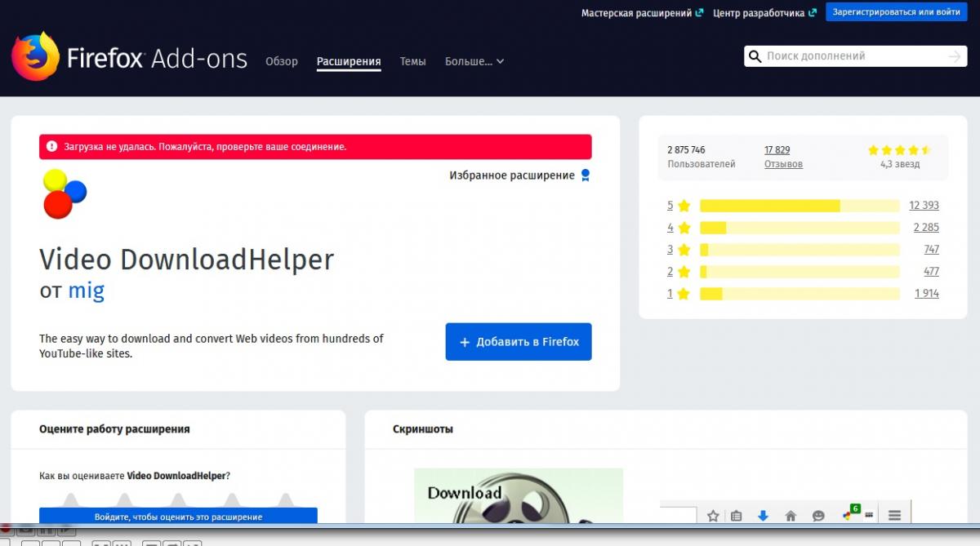Click the Отзывов link
Image resolution: width=980 pixels, height=546 pixels.
[783, 164]
